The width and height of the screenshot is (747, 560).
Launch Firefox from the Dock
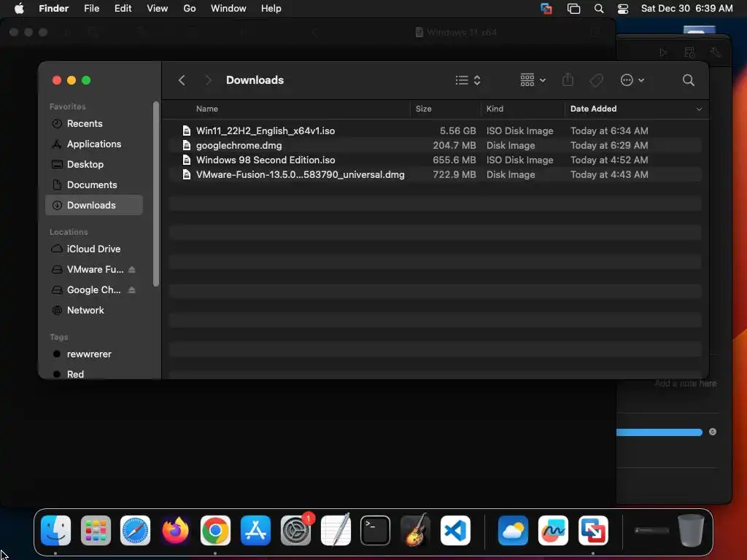tap(175, 531)
